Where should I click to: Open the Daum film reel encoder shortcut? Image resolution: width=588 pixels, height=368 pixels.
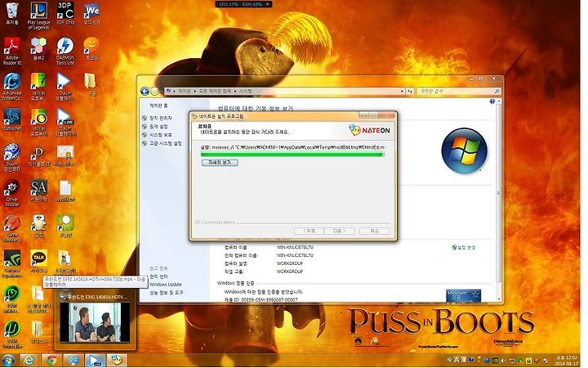tap(12, 157)
